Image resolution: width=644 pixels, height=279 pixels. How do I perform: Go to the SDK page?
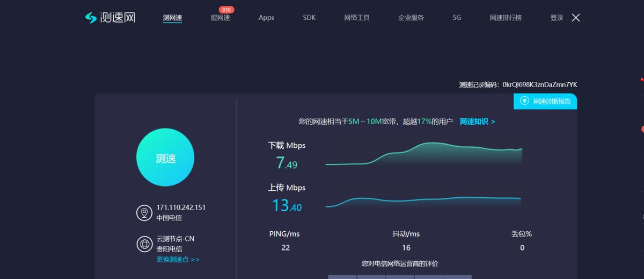309,18
